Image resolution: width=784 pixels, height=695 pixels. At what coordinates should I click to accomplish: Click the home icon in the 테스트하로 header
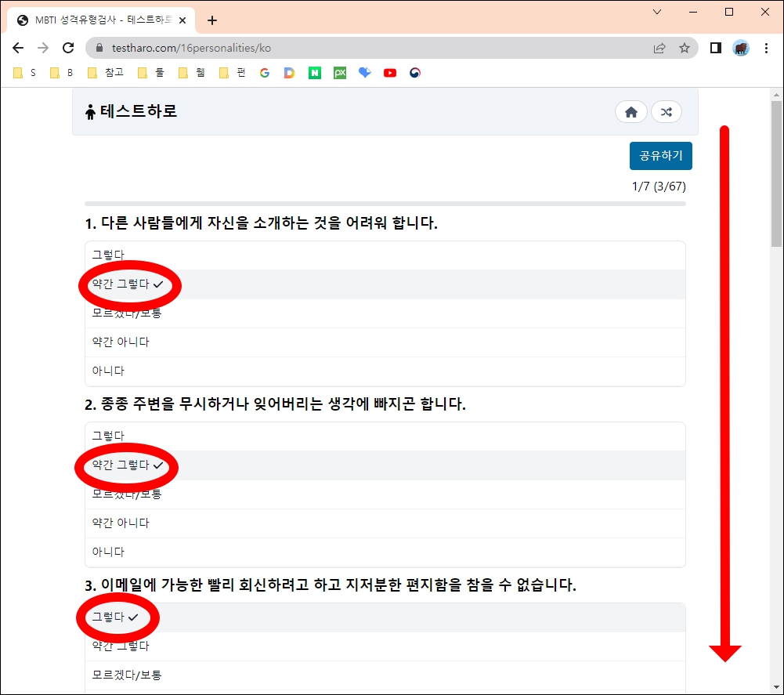tap(631, 112)
